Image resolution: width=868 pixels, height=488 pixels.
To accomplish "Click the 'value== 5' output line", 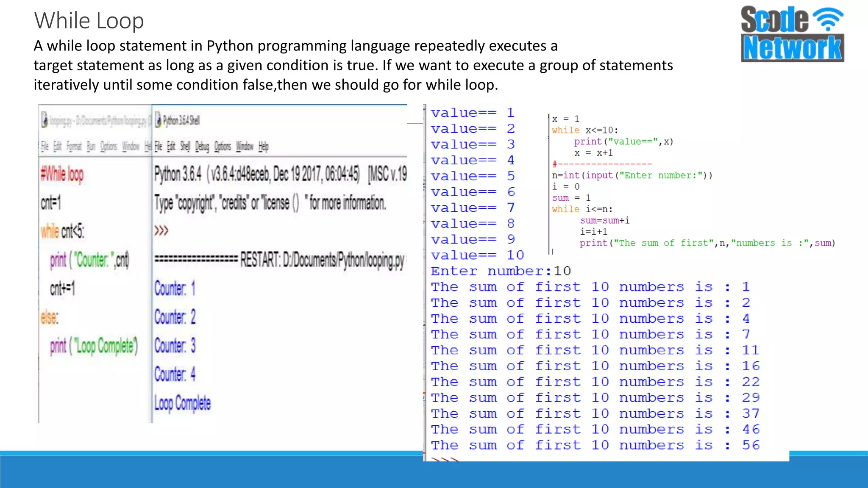I will point(473,176).
